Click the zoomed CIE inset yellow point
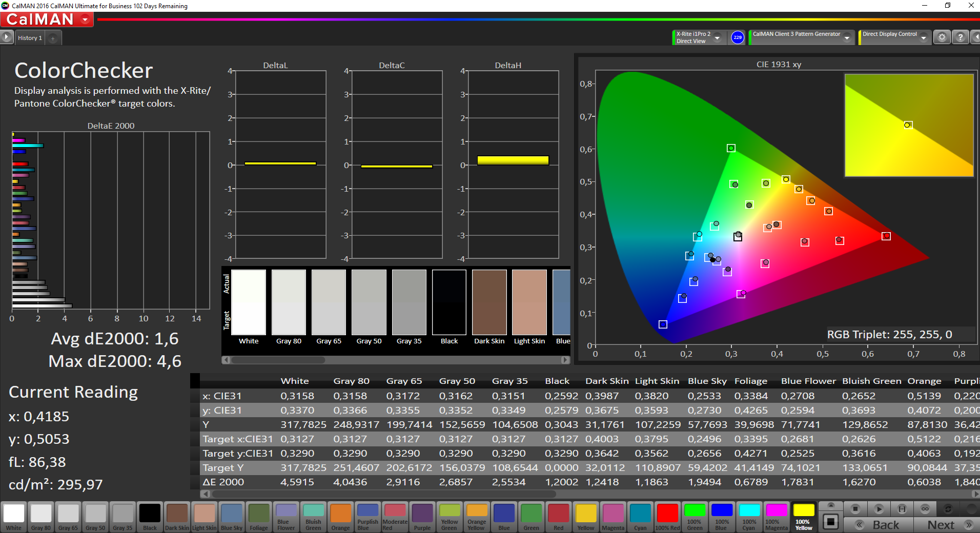 [908, 125]
